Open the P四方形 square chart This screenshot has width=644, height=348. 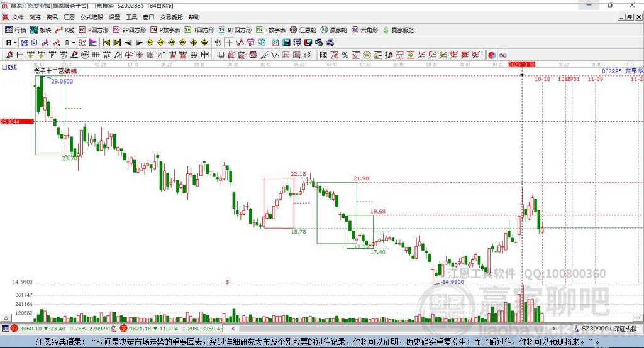(94, 30)
